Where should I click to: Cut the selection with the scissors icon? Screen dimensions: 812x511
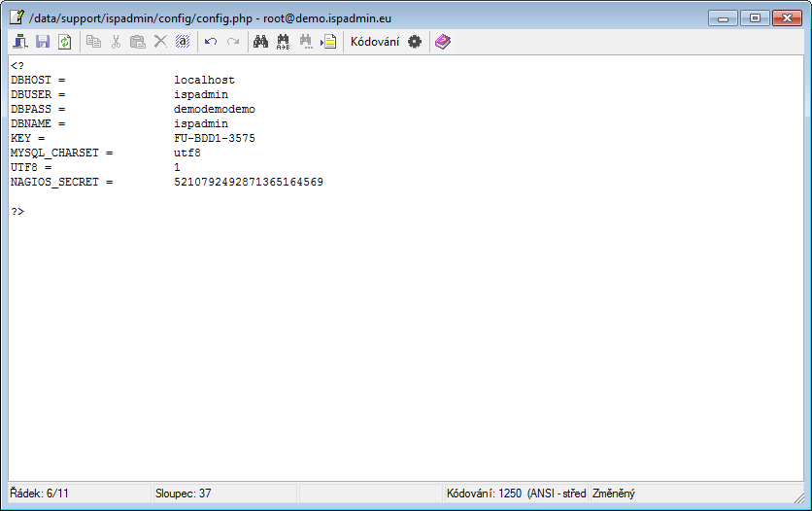116,42
